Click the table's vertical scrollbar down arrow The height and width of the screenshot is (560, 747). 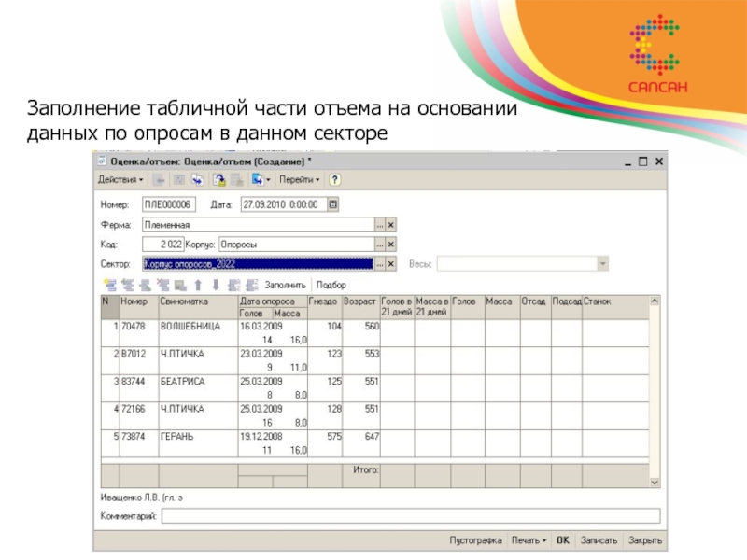pos(655,482)
